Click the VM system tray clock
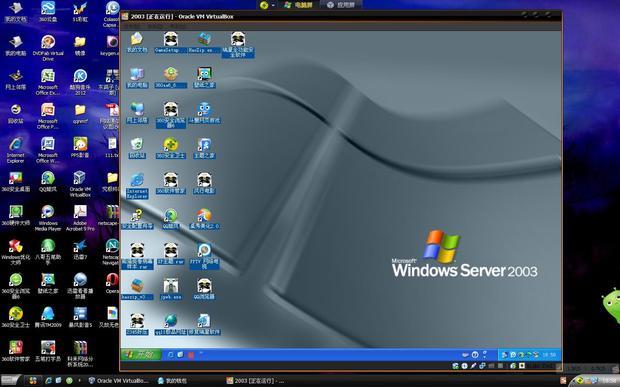620x387 pixels. pos(549,355)
